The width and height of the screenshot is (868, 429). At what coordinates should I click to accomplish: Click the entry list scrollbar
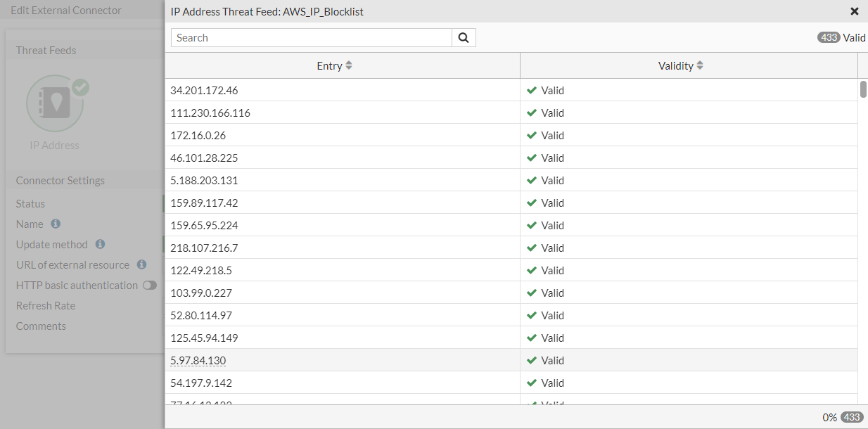pos(863,89)
